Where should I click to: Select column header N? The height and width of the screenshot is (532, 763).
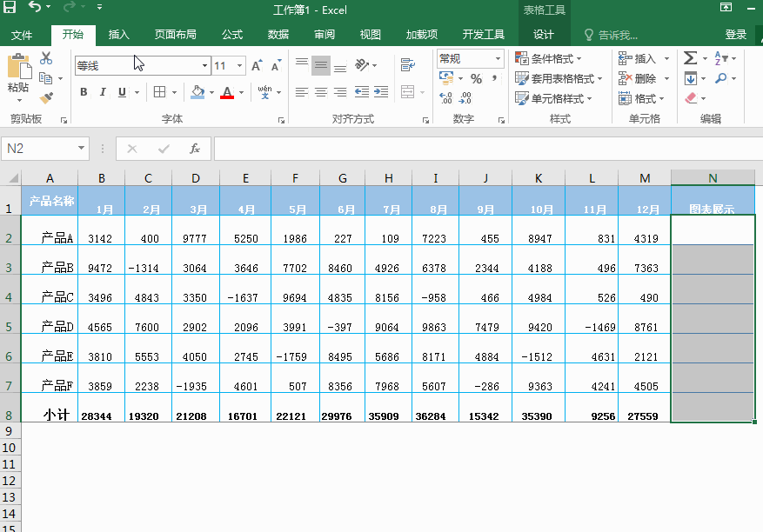[x=713, y=178]
